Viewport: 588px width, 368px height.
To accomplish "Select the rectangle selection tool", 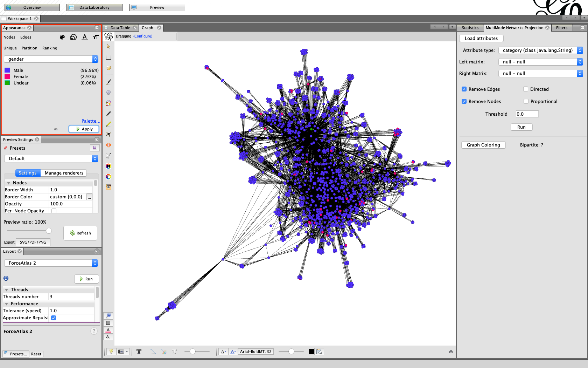I will [108, 57].
